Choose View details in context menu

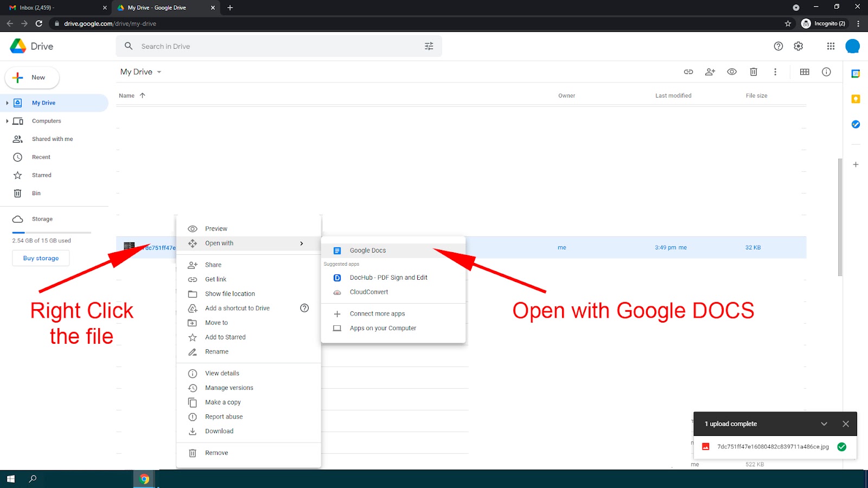[x=248, y=374]
